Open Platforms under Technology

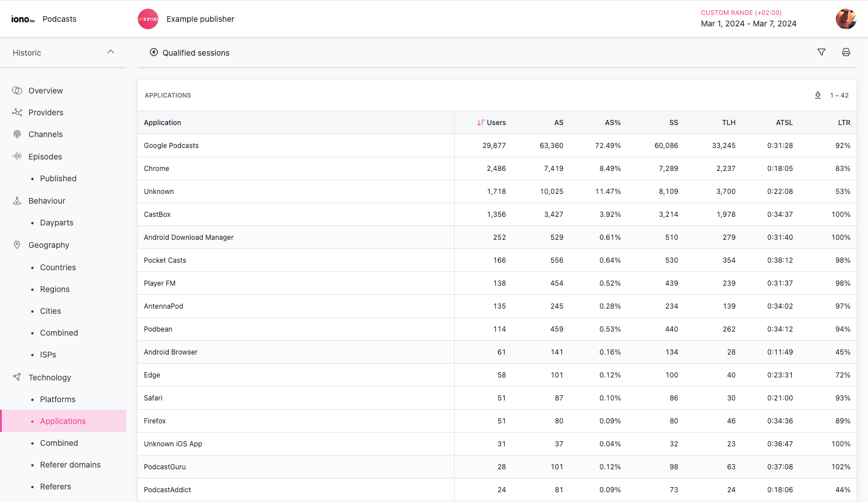57,399
